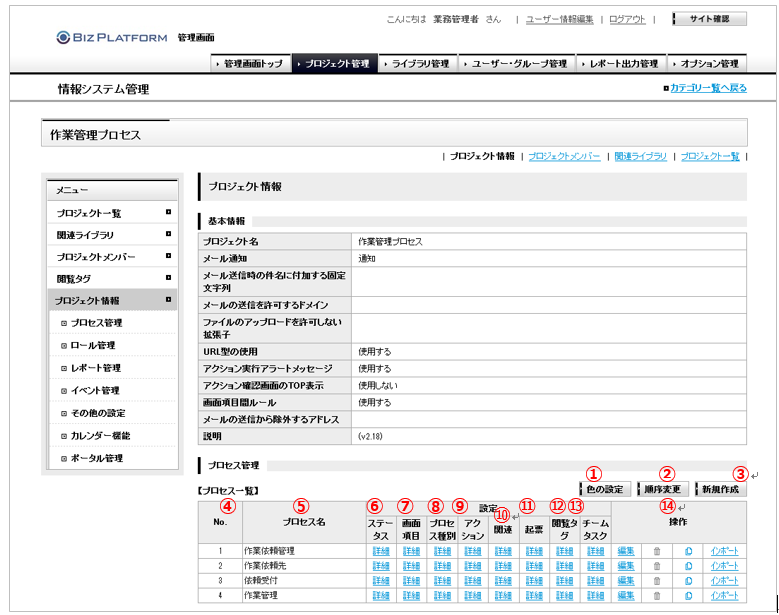Switch to ライブラリ管理 tab

pos(418,64)
